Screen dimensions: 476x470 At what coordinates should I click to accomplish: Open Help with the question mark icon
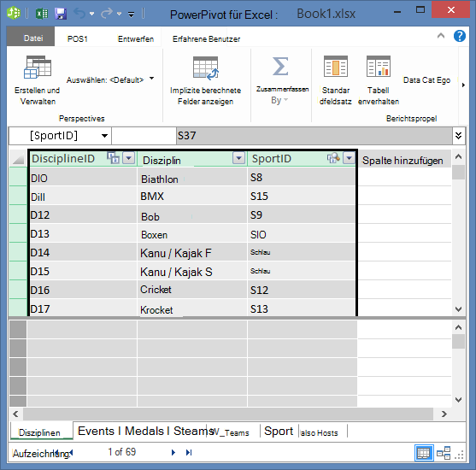coord(460,36)
